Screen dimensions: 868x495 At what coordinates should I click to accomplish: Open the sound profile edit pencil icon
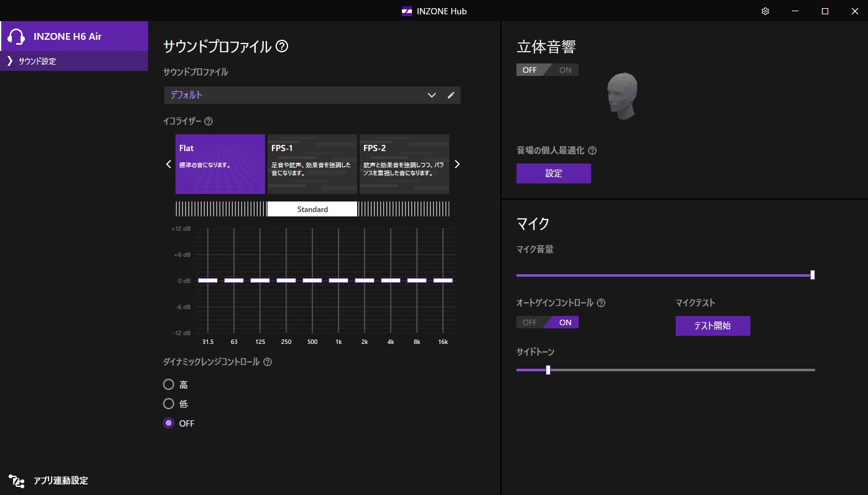pos(451,95)
